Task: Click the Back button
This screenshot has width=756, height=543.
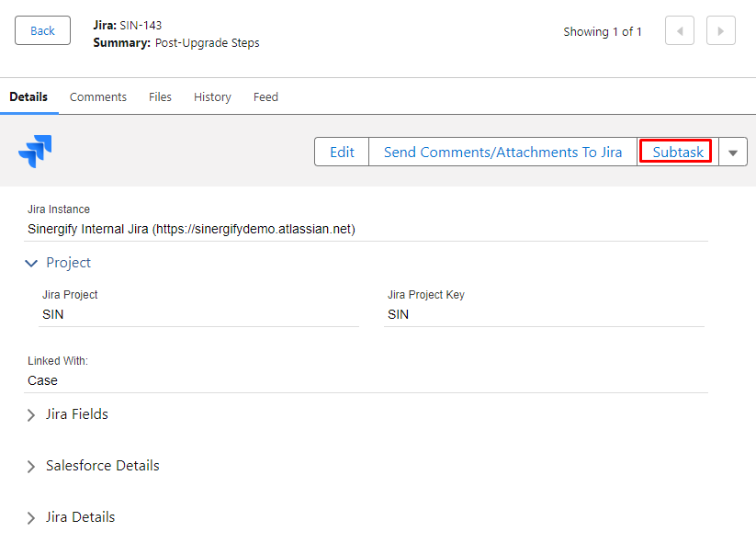Action: [42, 30]
